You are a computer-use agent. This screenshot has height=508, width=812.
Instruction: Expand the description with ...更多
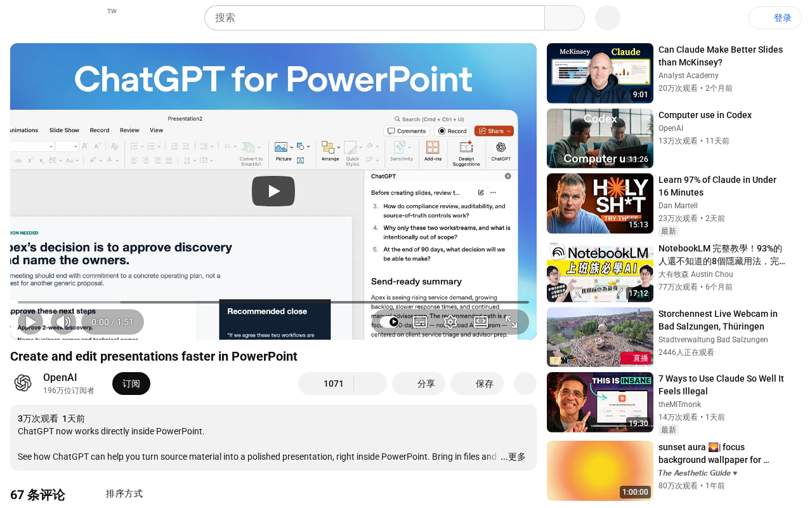coord(513,457)
